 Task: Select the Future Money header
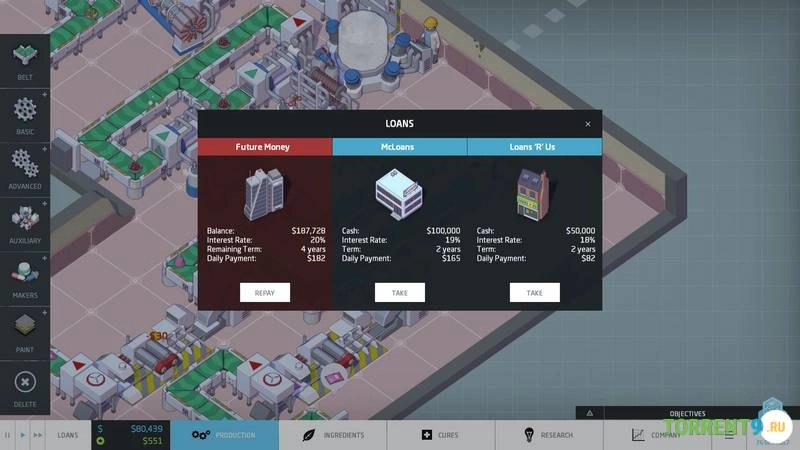(x=264, y=147)
